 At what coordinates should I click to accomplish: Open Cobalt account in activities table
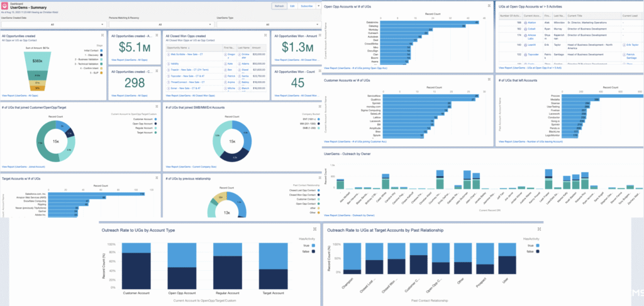pyautogui.click(x=531, y=29)
